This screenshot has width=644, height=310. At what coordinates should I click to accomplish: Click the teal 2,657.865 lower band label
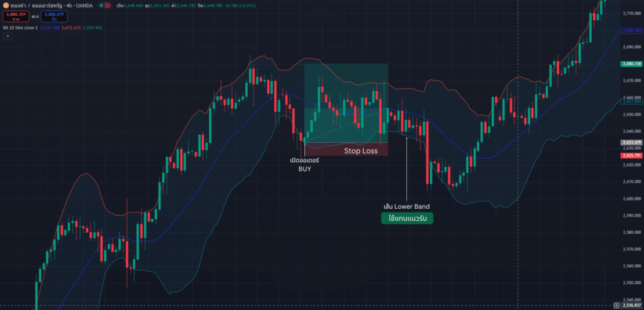pos(631,101)
